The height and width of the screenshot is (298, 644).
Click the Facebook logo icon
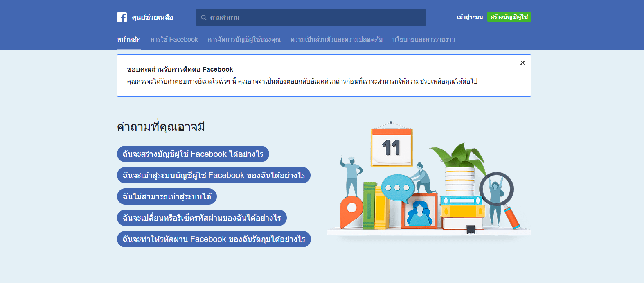point(122,17)
